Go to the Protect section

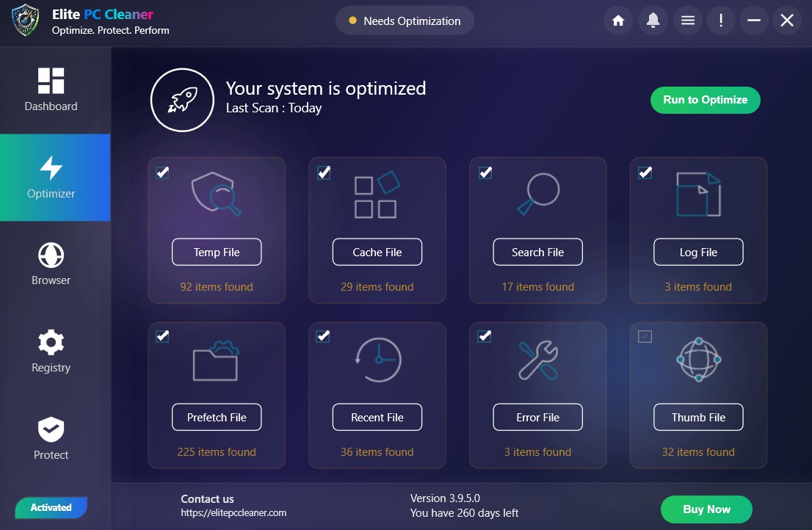click(51, 438)
